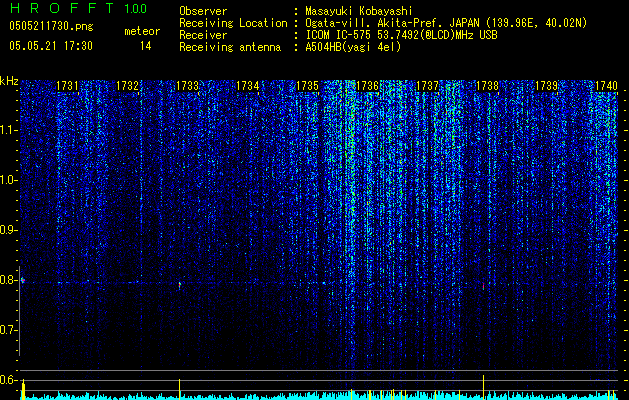The image size is (629, 400).
Task: Click the tall yellow spike below 1738
Action: [483, 387]
